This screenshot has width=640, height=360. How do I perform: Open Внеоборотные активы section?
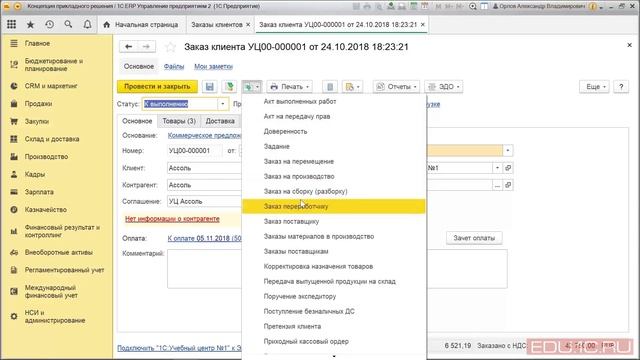click(x=56, y=252)
